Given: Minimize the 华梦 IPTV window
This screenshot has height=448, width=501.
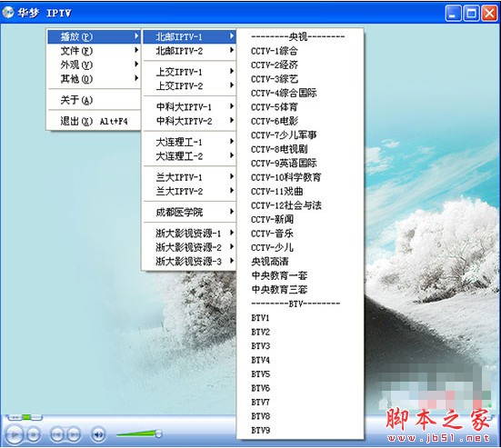Looking at the screenshot, I should tap(453, 13).
